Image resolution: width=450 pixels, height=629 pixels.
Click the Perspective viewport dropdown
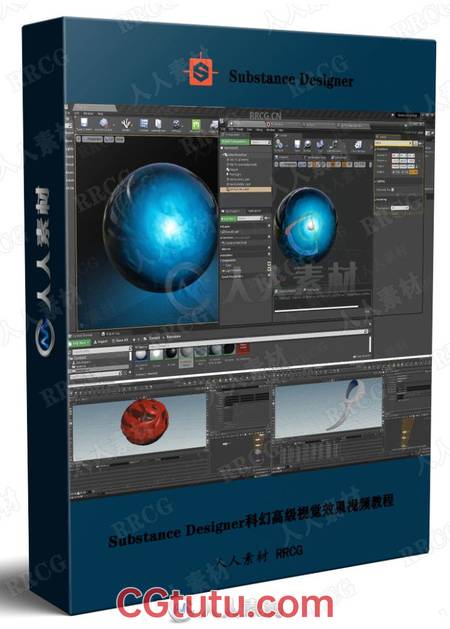pos(93,139)
